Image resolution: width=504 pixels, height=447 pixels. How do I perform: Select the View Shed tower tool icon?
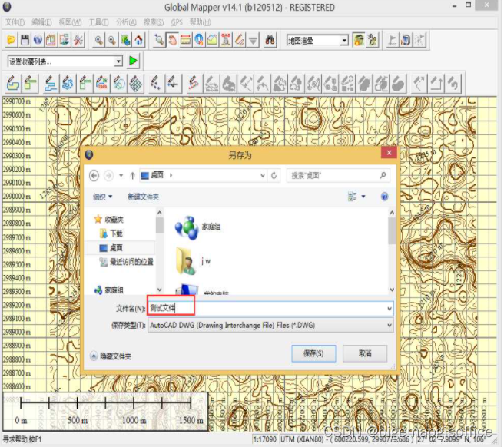pos(226,40)
